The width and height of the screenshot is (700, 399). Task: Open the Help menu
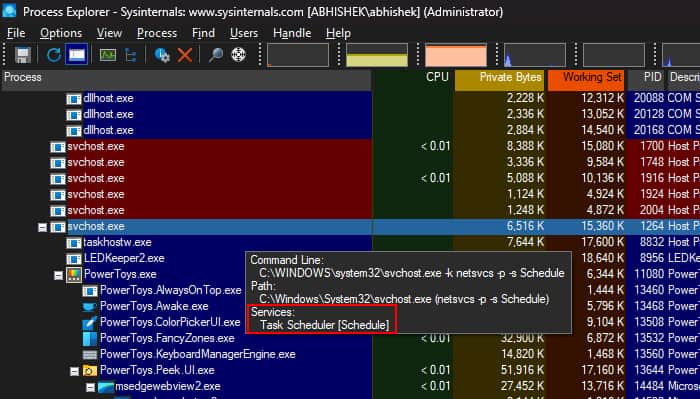tap(338, 33)
